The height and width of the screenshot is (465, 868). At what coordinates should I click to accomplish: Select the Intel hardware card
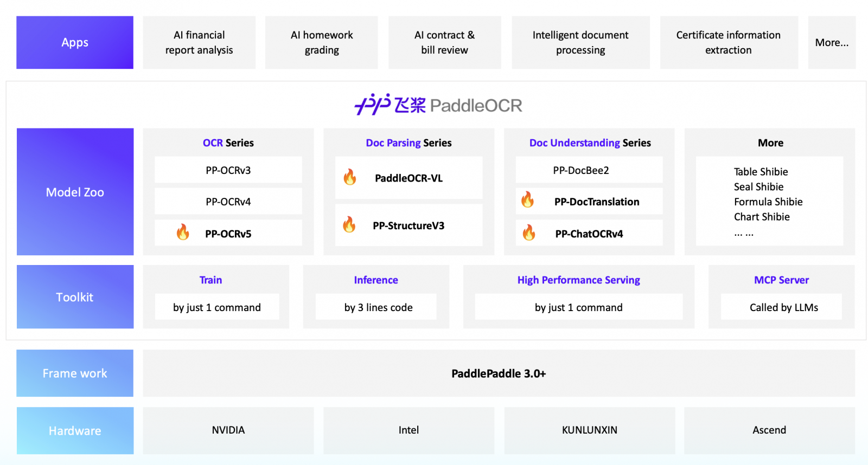(x=409, y=431)
